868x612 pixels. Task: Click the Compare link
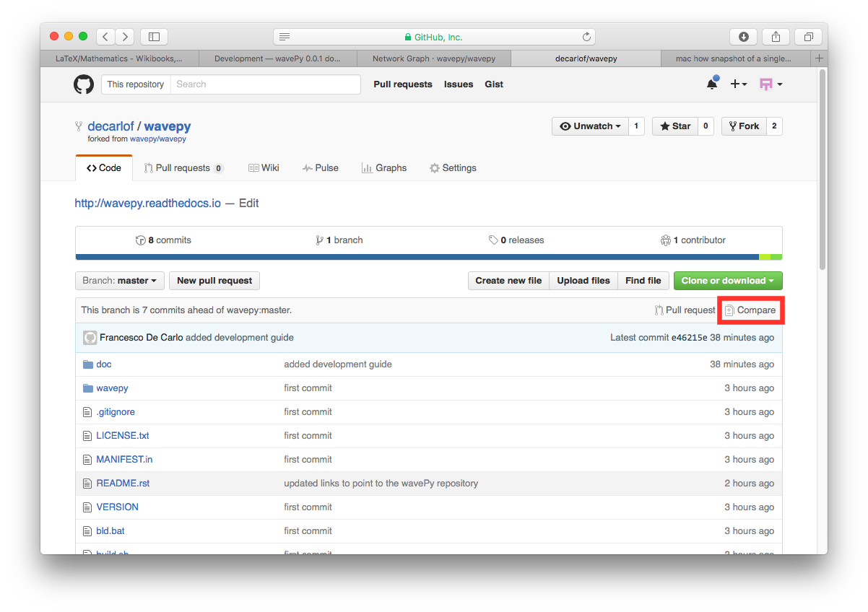tap(750, 310)
